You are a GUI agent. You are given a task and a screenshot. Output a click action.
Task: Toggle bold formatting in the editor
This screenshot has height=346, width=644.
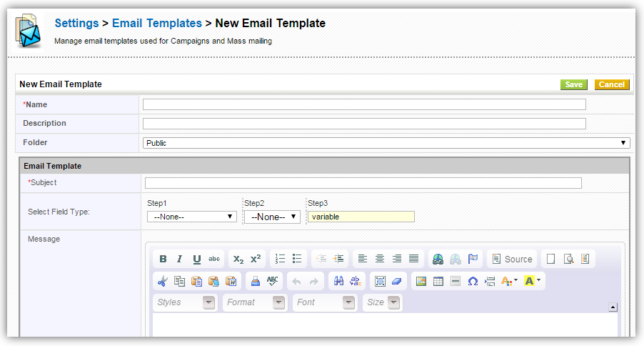(163, 259)
